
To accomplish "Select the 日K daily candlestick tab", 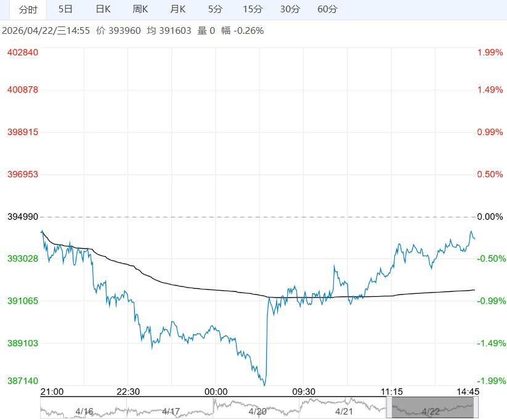I will pos(103,9).
